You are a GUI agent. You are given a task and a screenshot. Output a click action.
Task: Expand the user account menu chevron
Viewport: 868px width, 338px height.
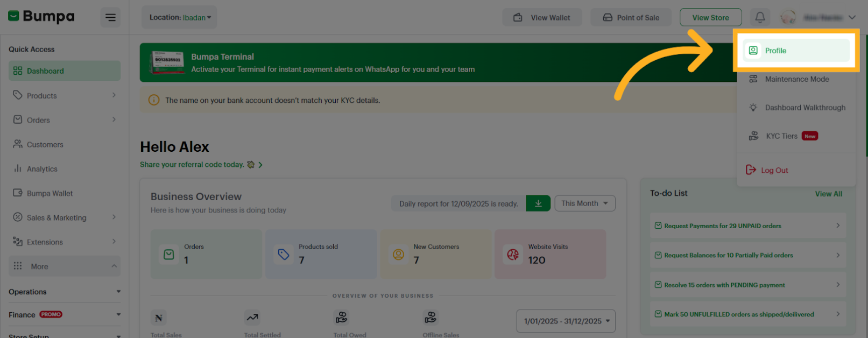(852, 17)
